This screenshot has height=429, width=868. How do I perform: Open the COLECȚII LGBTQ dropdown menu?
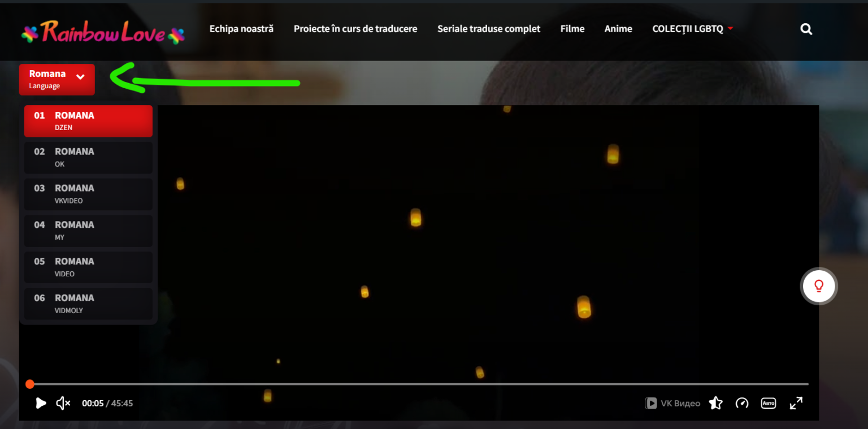[x=692, y=29]
